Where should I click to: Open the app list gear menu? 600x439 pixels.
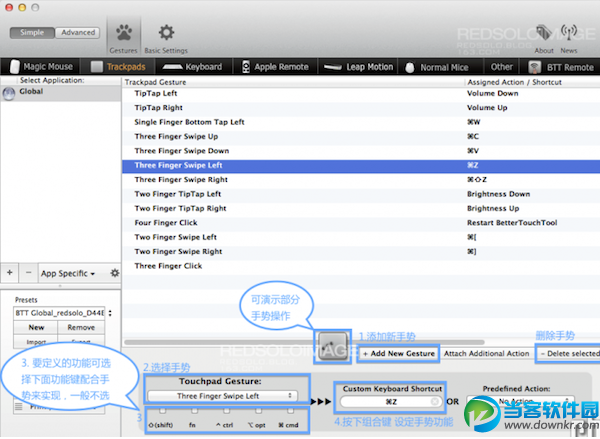[x=114, y=273]
